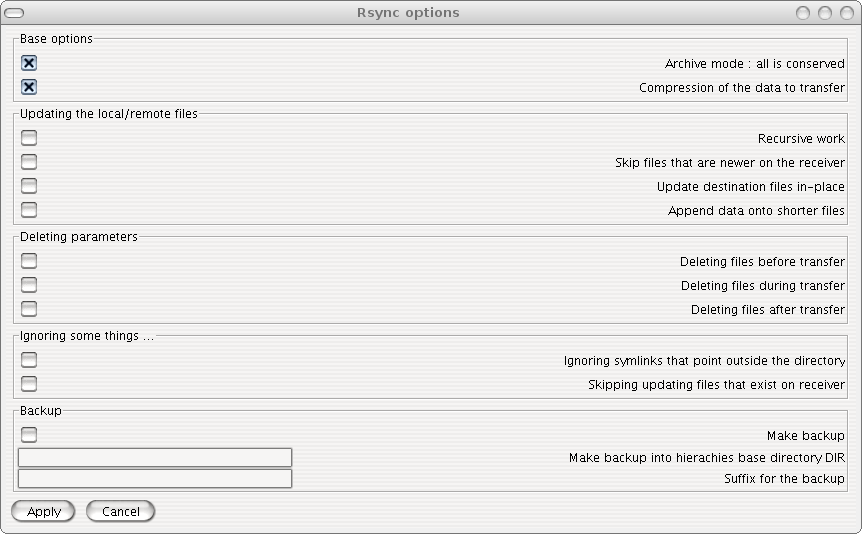This screenshot has width=862, height=534.
Task: Click the 'Rsync options' window title
Action: (x=408, y=13)
